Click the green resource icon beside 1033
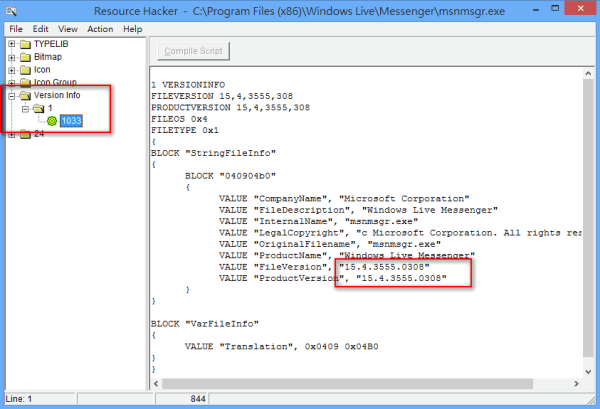 (x=52, y=121)
